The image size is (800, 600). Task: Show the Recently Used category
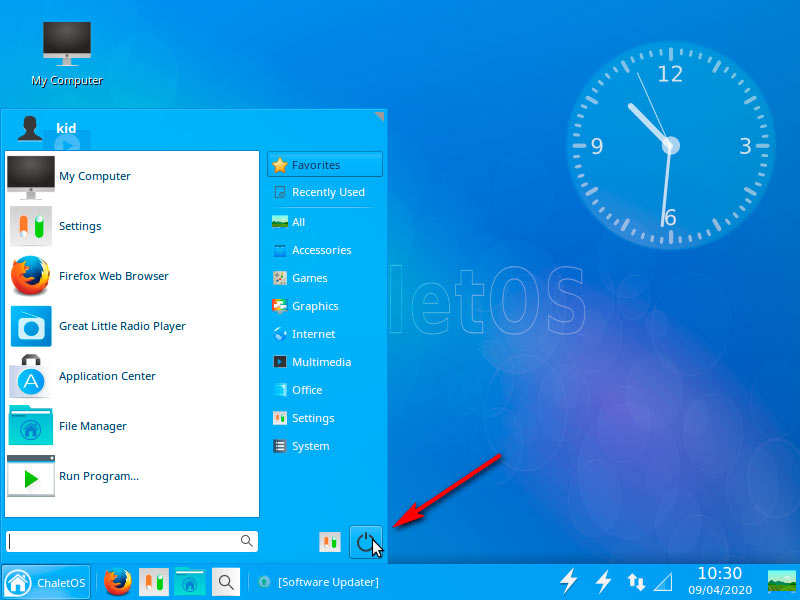coord(325,192)
